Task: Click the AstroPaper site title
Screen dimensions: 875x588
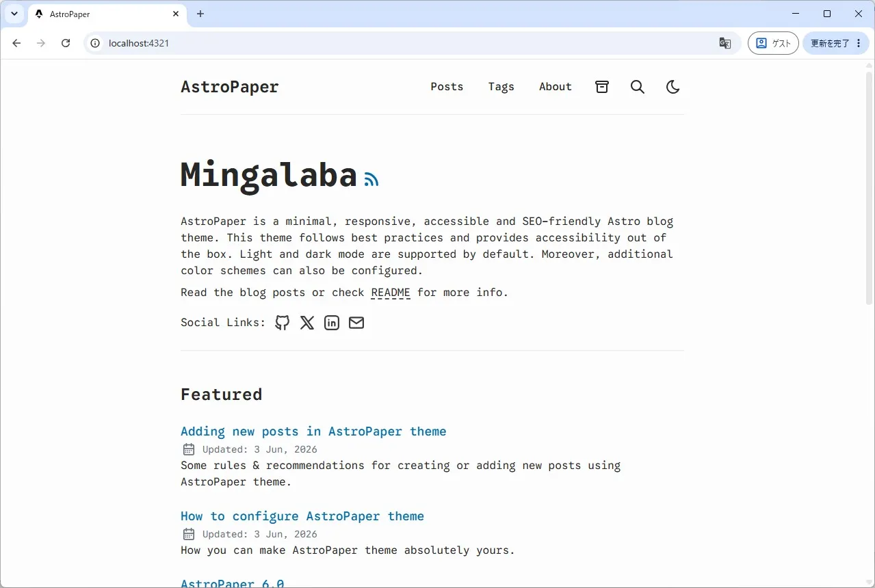Action: [x=230, y=87]
